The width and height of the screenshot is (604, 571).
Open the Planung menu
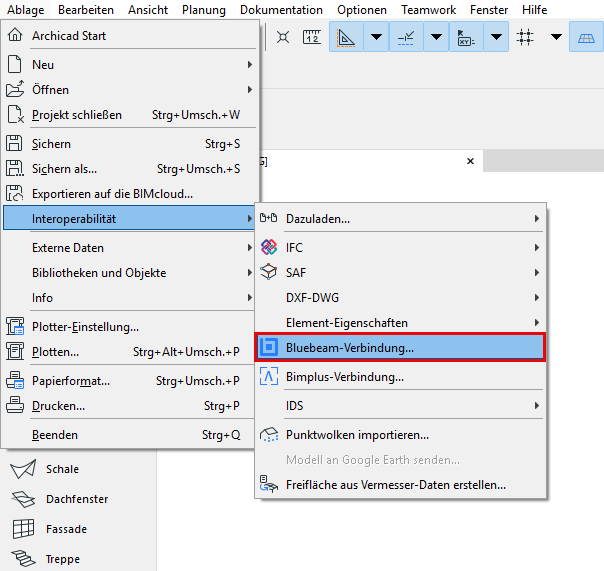tap(204, 10)
